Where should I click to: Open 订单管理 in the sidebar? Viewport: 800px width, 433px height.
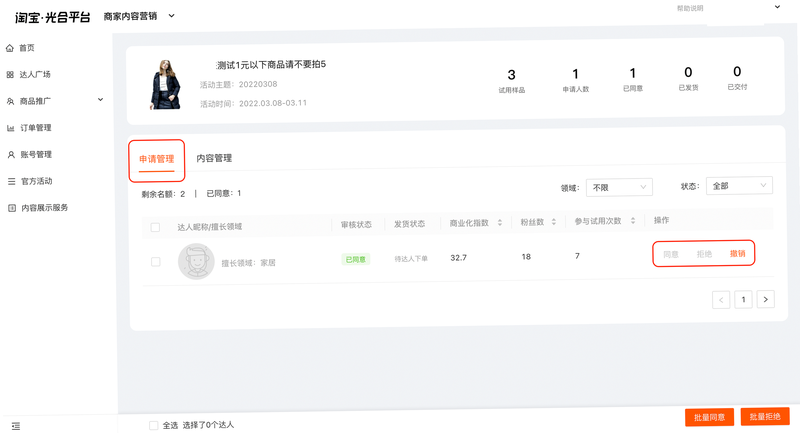click(x=36, y=128)
